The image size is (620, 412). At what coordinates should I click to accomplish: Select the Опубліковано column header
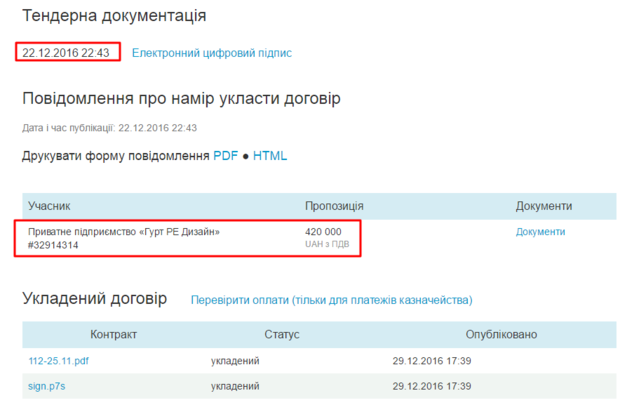pyautogui.click(x=500, y=334)
